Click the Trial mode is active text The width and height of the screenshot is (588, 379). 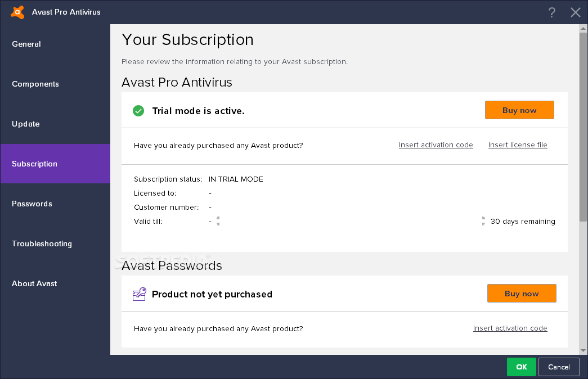[199, 111]
